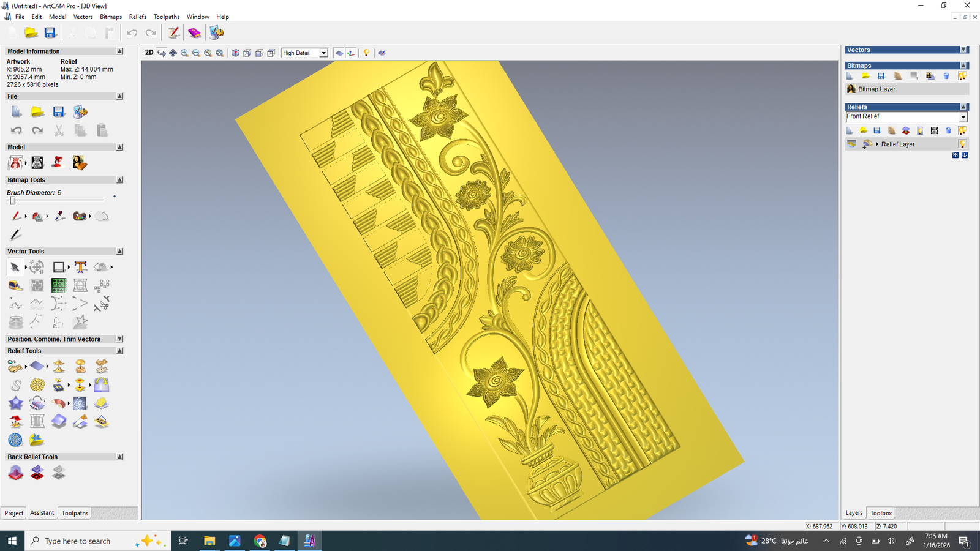This screenshot has width=980, height=551.
Task: Toggle all bitmap layers visibility bulbs
Action: click(962, 76)
